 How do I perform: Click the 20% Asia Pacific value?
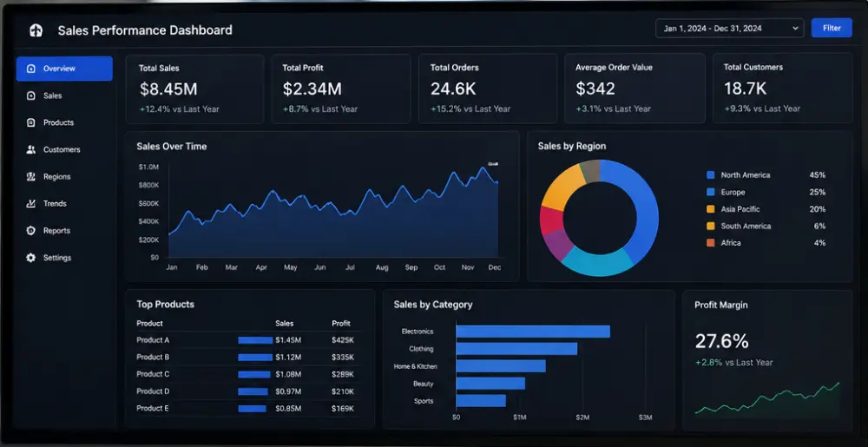pyautogui.click(x=817, y=209)
